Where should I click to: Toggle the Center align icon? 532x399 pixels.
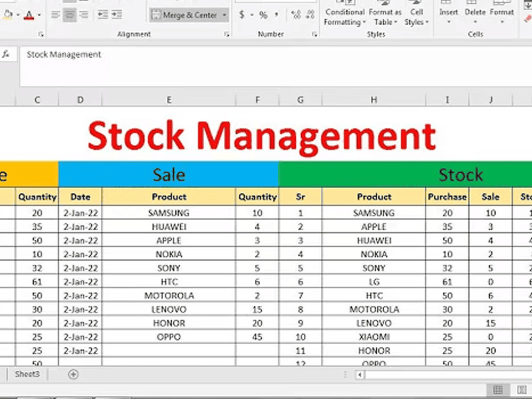pos(70,14)
